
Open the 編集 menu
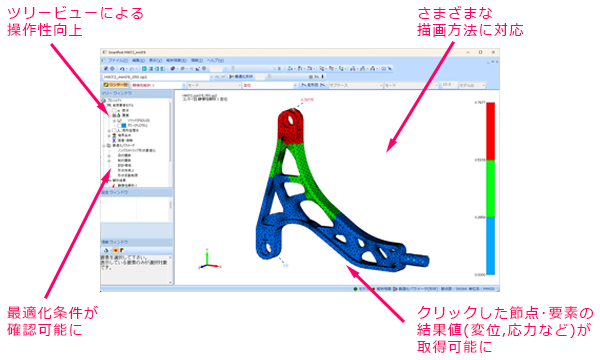139,60
